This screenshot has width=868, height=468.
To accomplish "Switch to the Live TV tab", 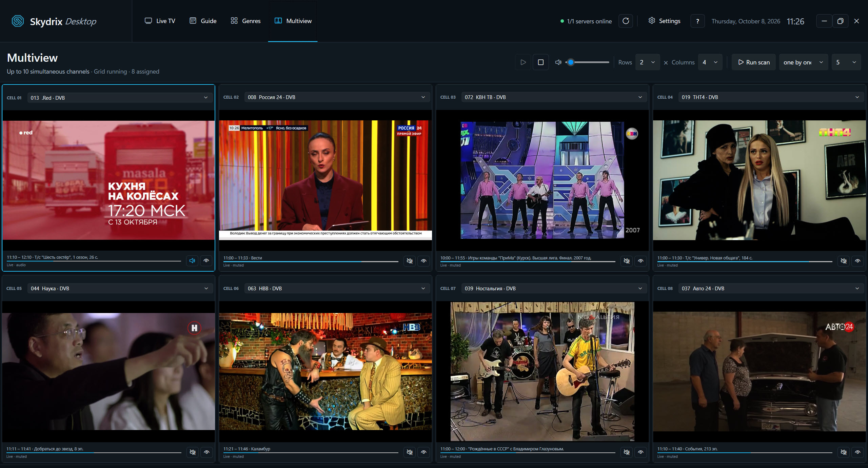I will [x=160, y=21].
